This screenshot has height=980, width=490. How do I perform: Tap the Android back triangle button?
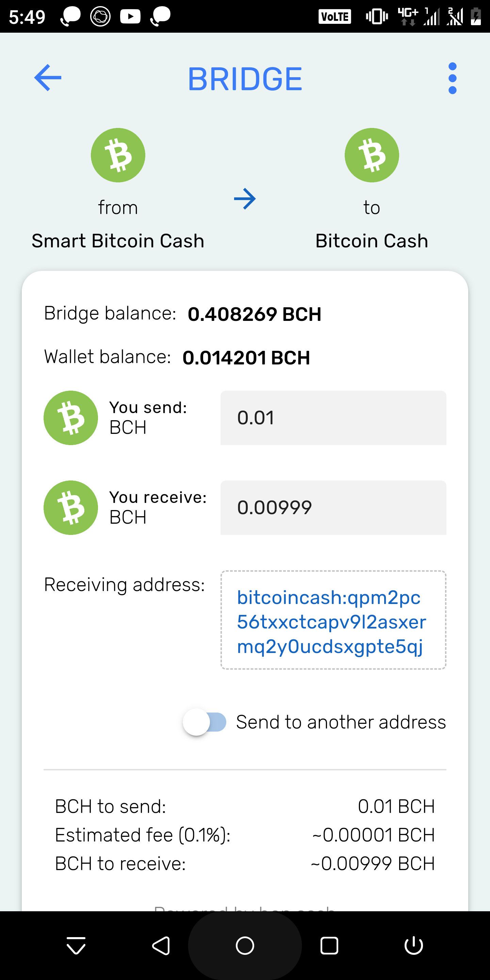(161, 945)
